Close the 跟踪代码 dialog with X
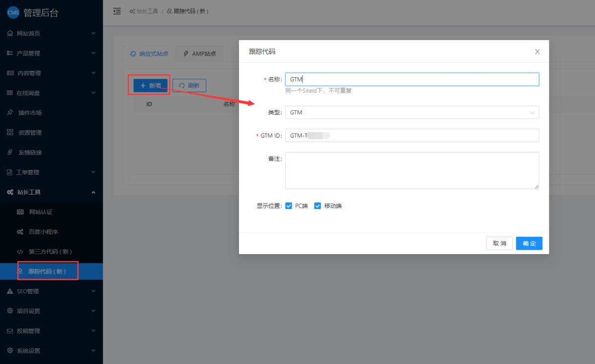The height and width of the screenshot is (364, 595). click(537, 52)
